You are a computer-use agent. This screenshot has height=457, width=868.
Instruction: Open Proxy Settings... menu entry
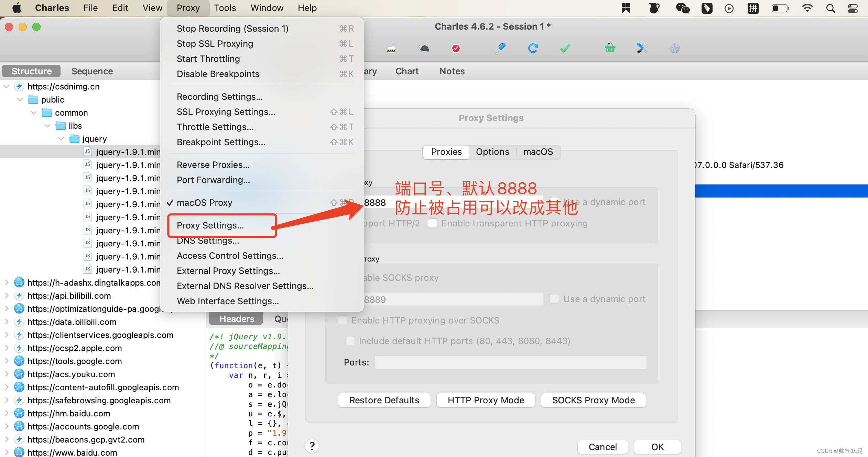210,225
